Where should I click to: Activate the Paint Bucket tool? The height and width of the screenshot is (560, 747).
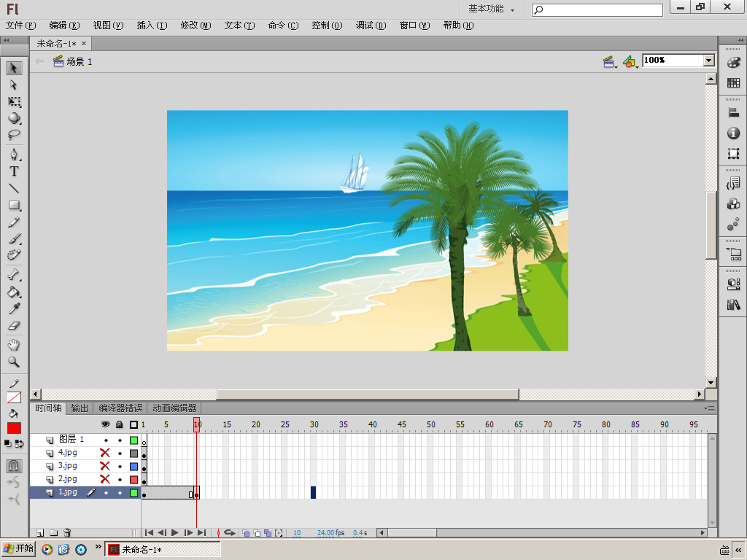[14, 292]
